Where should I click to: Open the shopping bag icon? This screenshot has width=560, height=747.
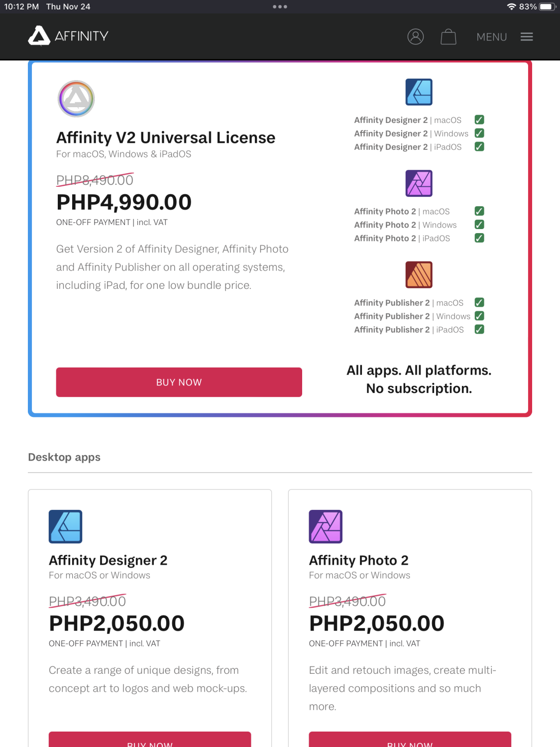[448, 36]
